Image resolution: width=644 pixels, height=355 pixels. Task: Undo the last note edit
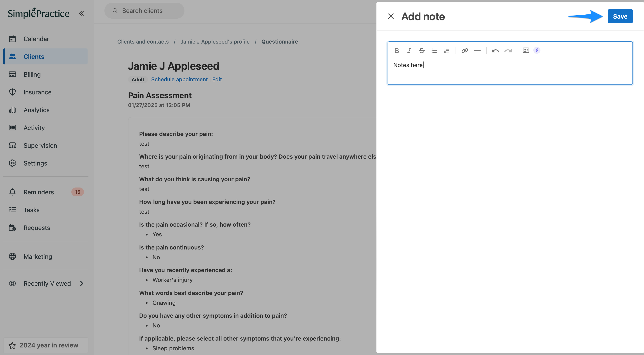pos(495,51)
